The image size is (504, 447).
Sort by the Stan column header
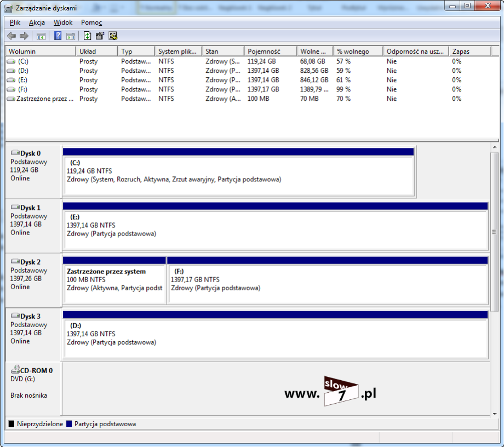point(223,51)
